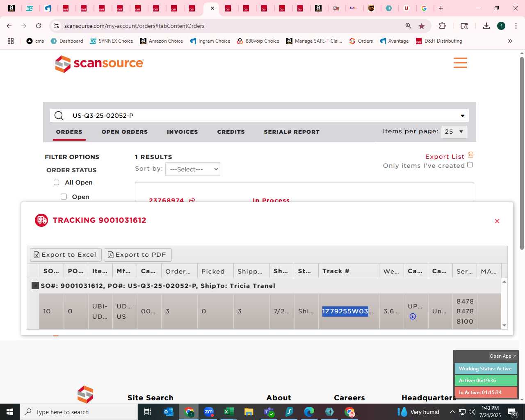The width and height of the screenshot is (525, 420).
Task: Open Zoom from the taskbar
Action: click(209, 412)
